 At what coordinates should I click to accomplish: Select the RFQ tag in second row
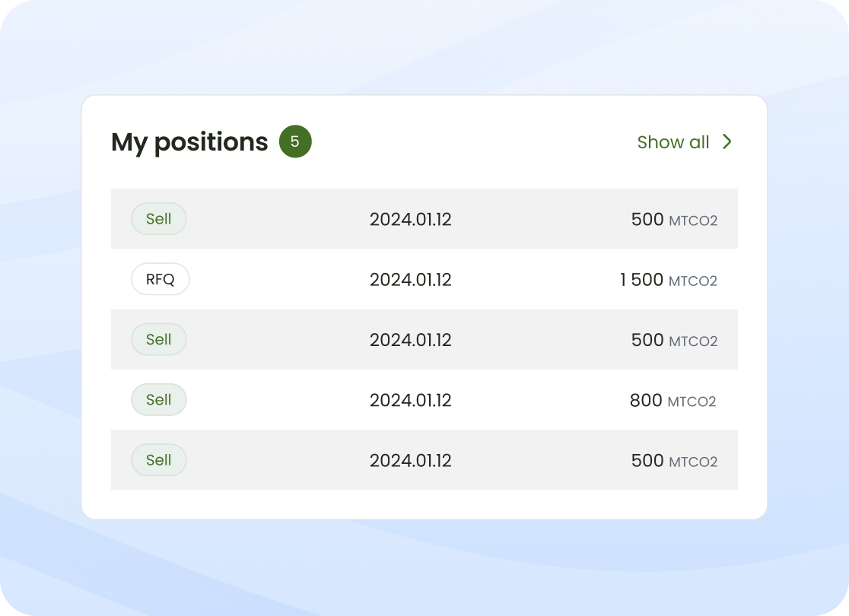pyautogui.click(x=161, y=279)
